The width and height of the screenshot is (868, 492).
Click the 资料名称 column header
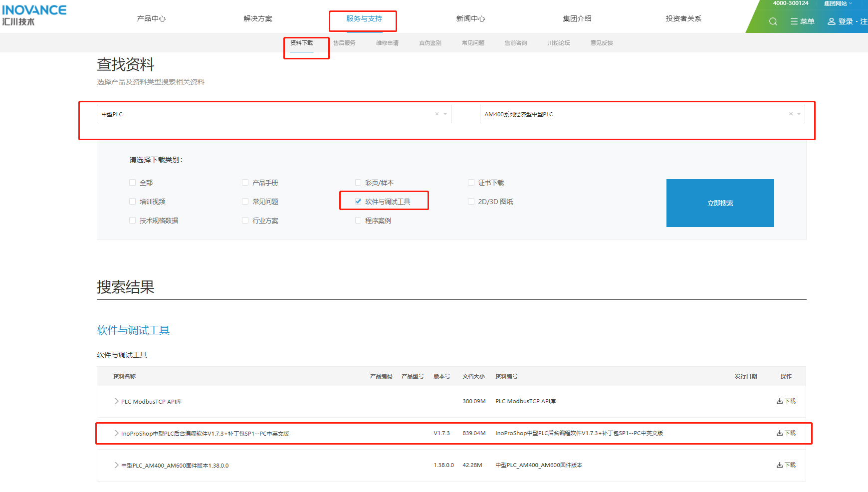point(124,376)
